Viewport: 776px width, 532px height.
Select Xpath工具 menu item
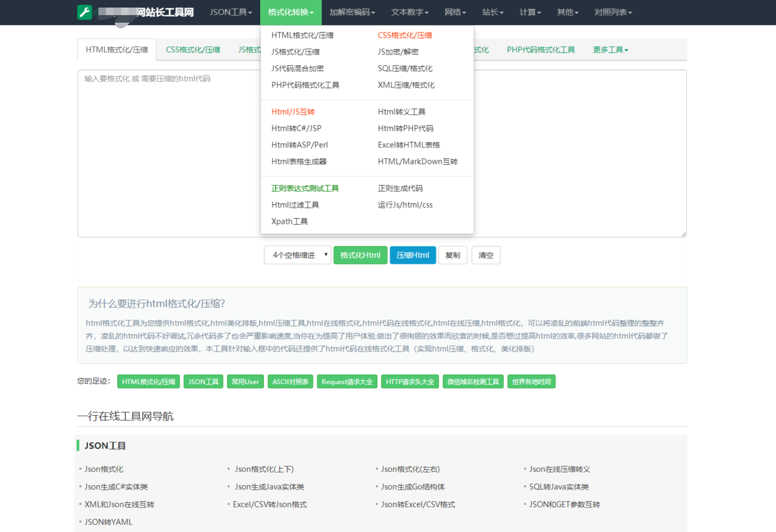click(x=289, y=221)
